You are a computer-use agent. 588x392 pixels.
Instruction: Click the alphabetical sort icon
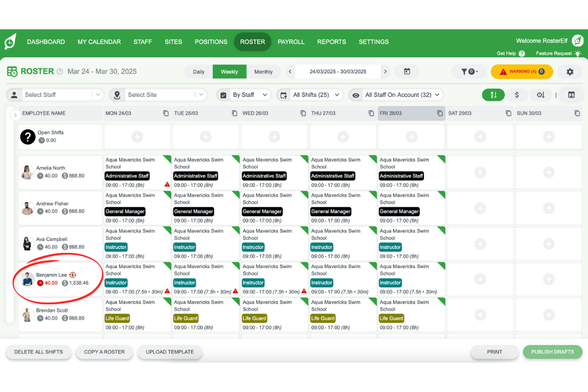coord(493,95)
